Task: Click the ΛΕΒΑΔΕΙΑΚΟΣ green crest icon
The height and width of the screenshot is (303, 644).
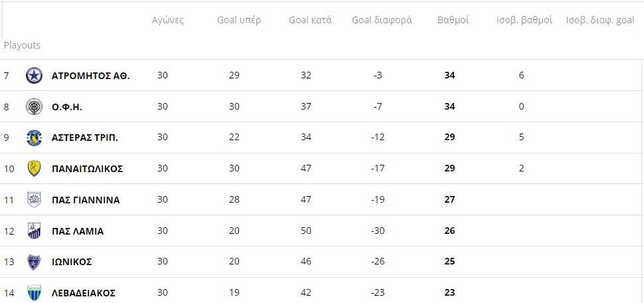Action: tap(34, 293)
